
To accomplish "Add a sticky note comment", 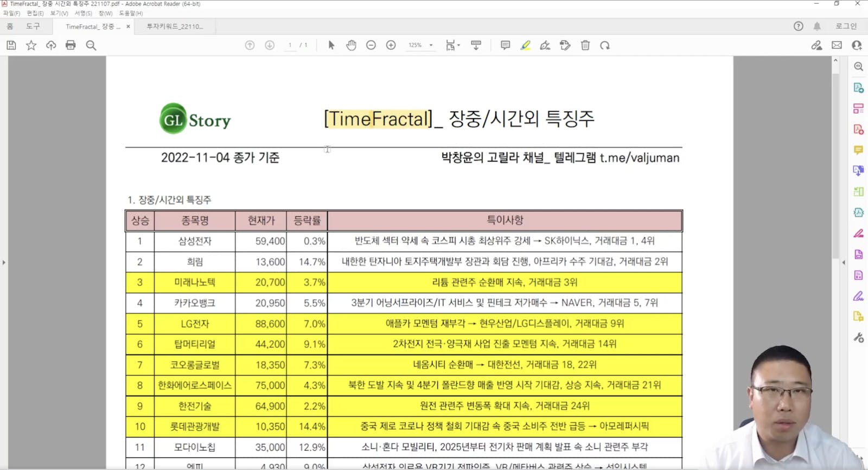I will (x=505, y=46).
